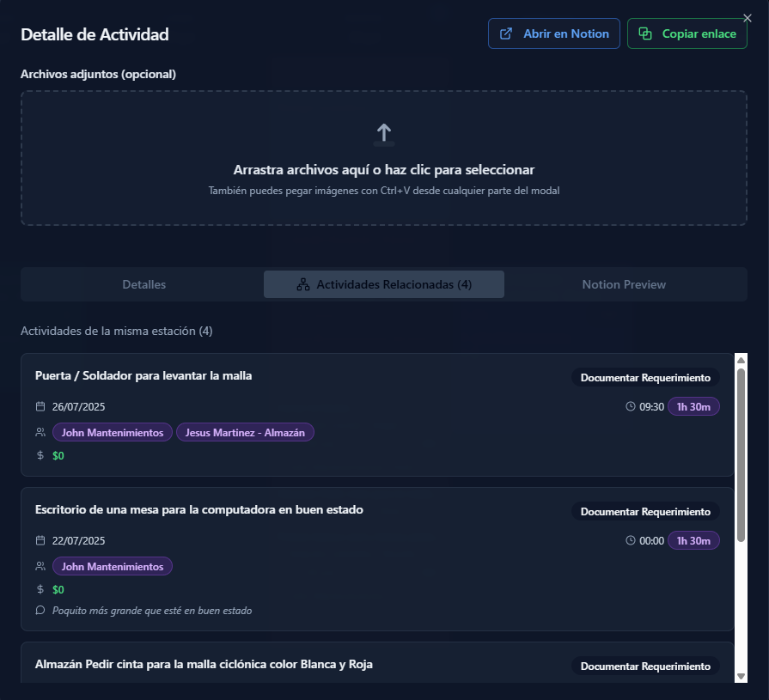Click Documentar Requerimiento badge on Puerta / Soldador card
The height and width of the screenshot is (700, 769).
point(645,377)
